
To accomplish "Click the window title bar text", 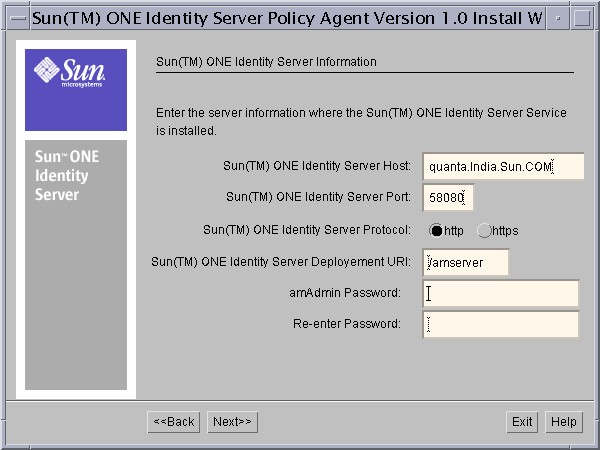I will [x=287, y=18].
